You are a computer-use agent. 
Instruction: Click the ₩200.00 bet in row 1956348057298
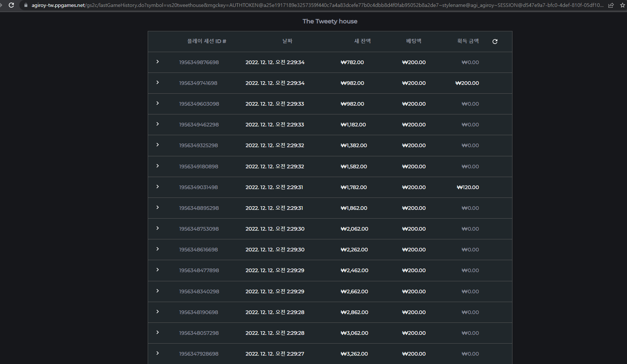[x=414, y=333]
